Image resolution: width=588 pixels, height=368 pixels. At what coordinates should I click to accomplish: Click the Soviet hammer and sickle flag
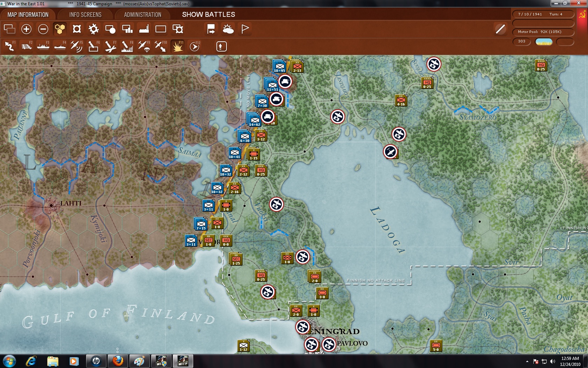(583, 15)
